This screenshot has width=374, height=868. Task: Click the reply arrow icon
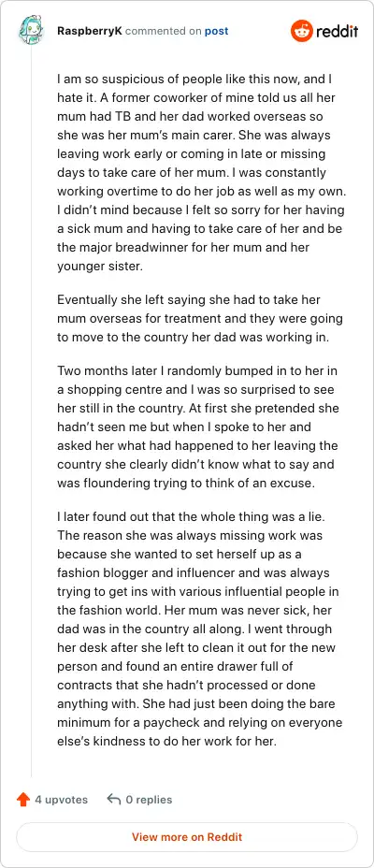(113, 800)
